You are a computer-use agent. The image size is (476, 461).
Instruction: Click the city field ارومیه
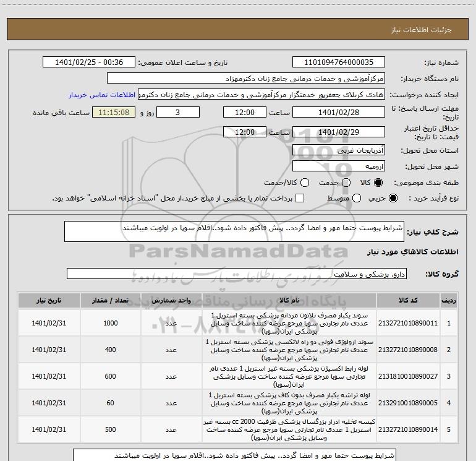(339, 166)
